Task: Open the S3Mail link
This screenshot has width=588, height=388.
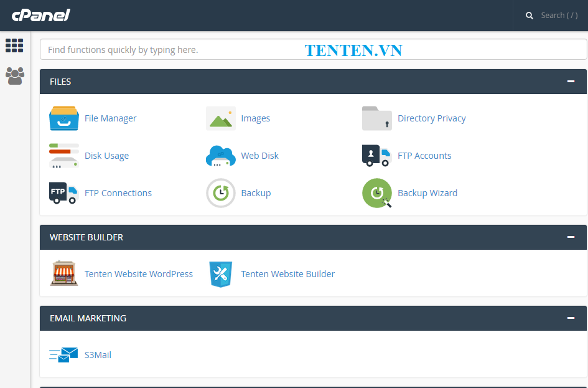Action: coord(98,354)
